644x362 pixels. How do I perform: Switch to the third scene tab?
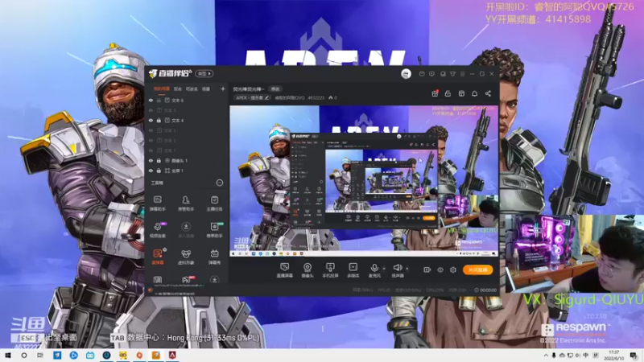tap(192, 88)
